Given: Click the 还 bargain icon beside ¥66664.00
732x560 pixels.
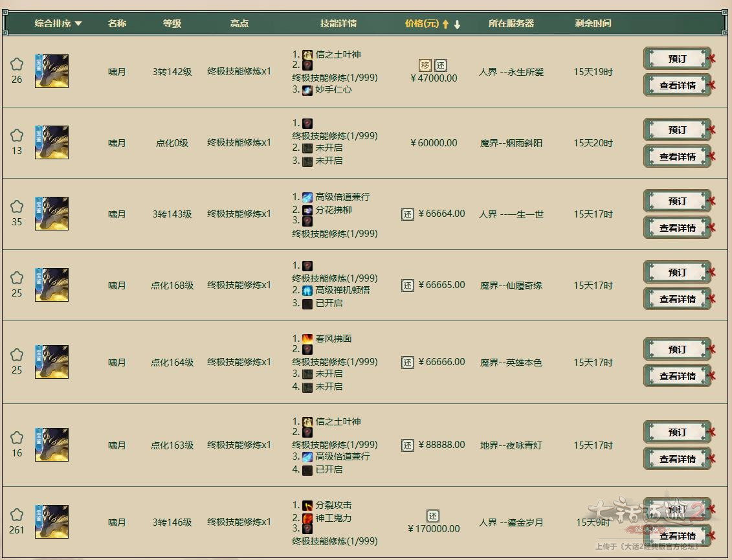Looking at the screenshot, I should (408, 214).
